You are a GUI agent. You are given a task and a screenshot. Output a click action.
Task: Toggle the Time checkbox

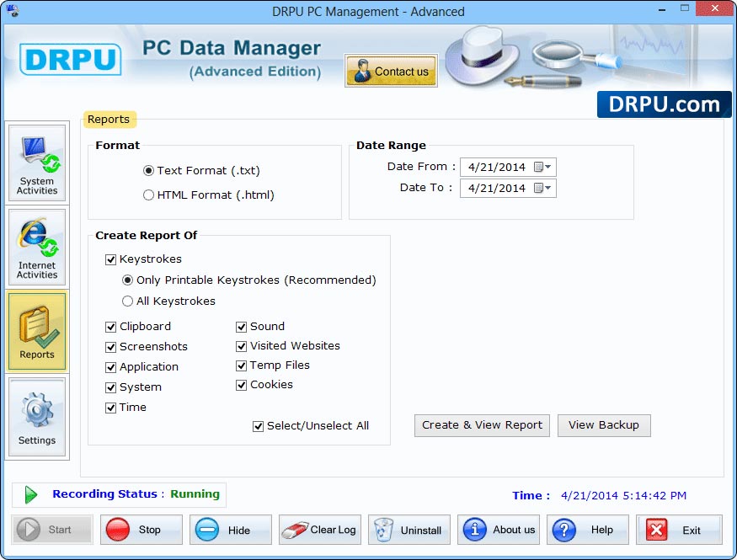click(x=110, y=408)
